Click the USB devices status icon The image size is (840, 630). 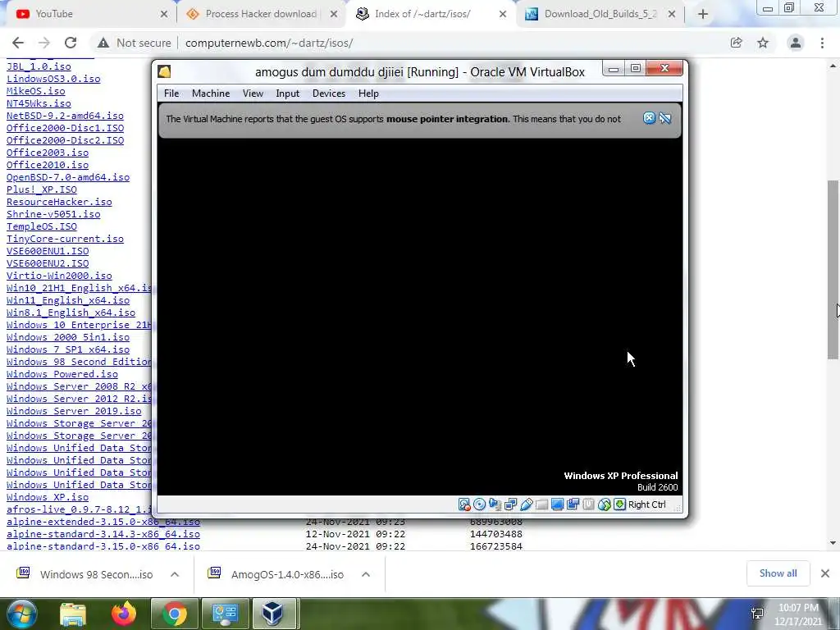(526, 504)
